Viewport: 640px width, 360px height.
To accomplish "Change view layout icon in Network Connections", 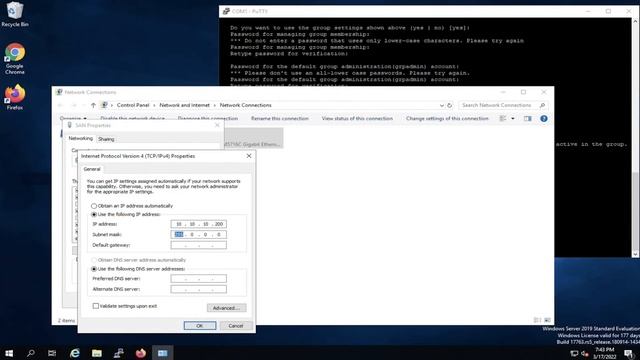I will [x=503, y=118].
